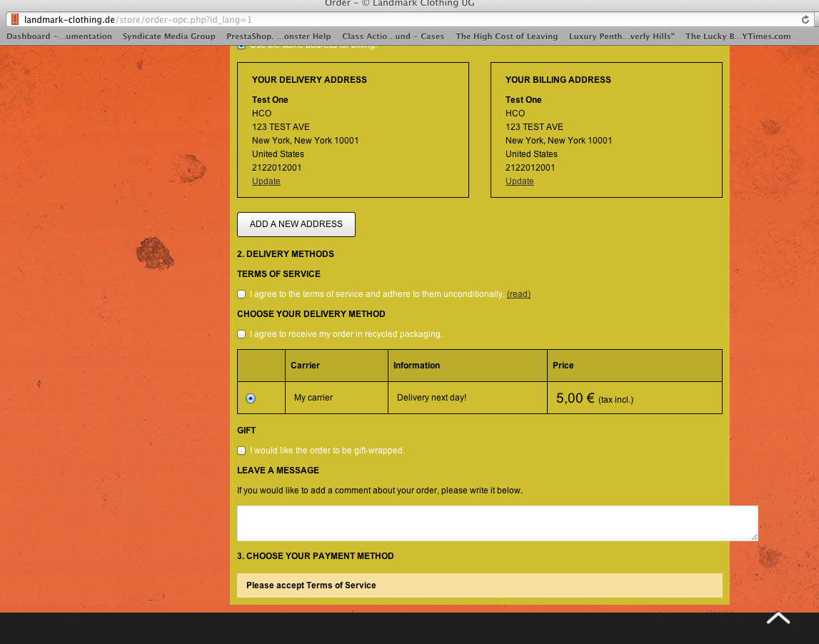Click the 'Your Delivery Address' heading

click(309, 80)
